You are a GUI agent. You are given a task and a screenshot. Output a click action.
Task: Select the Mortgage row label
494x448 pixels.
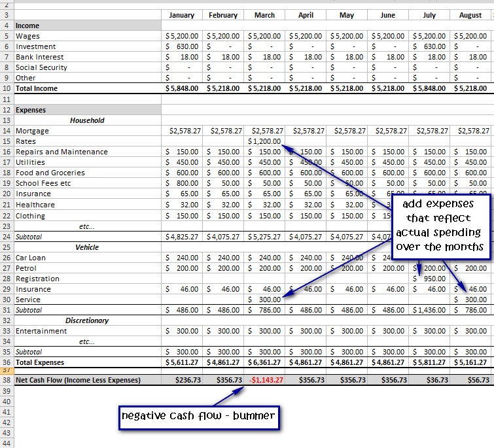32,131
